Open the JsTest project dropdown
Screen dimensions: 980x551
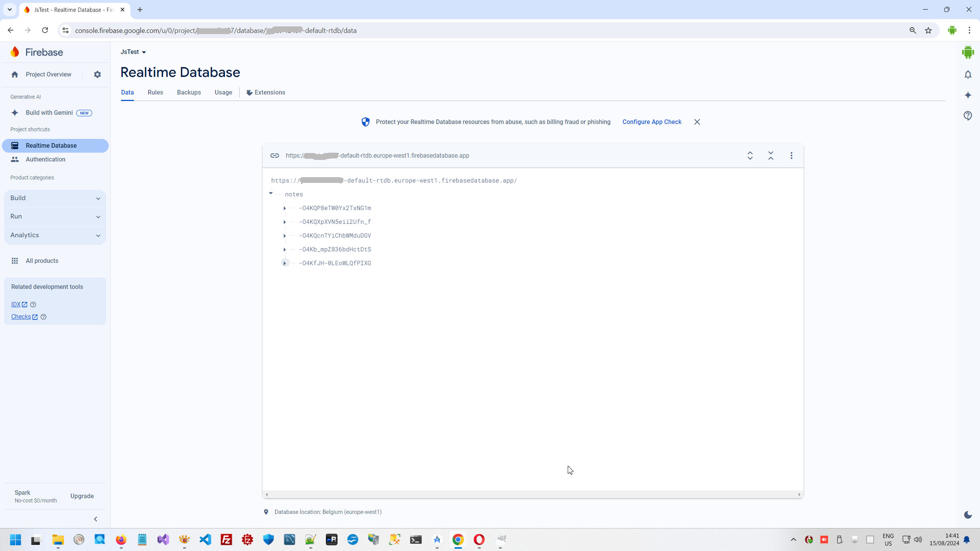click(133, 52)
